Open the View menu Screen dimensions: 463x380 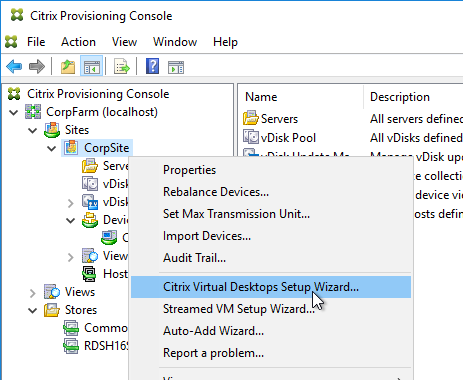point(124,42)
